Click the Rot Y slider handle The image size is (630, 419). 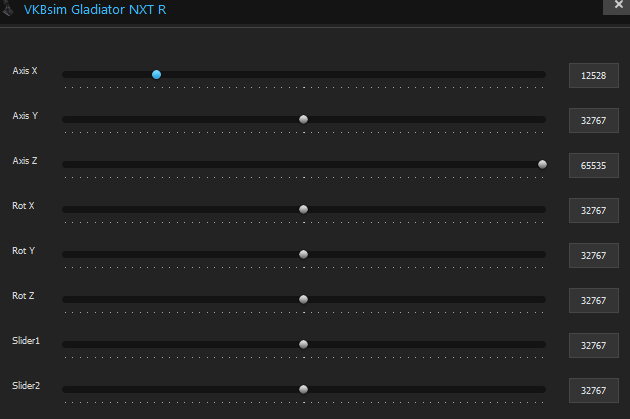tap(303, 254)
